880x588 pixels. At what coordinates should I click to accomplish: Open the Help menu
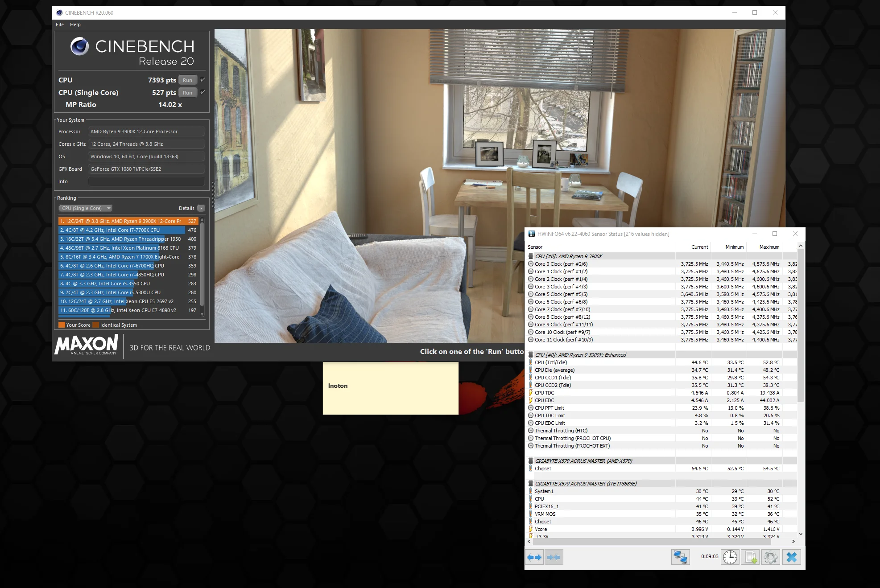[x=75, y=25]
